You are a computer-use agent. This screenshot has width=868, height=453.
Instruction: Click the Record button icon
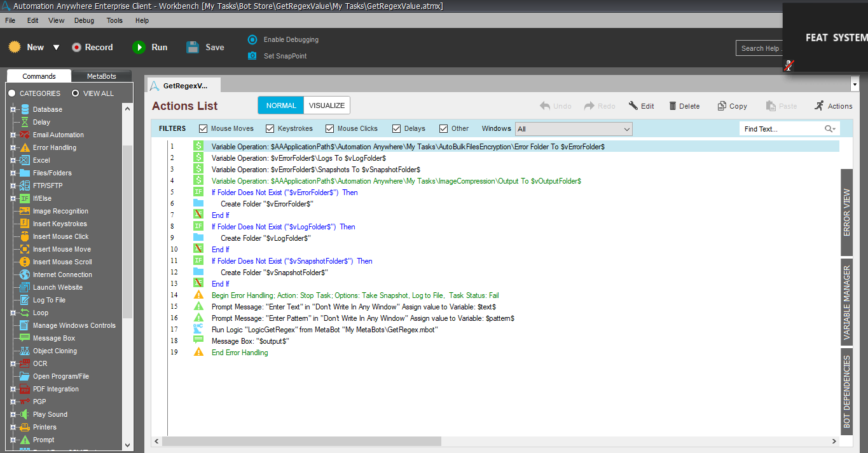[76, 48]
